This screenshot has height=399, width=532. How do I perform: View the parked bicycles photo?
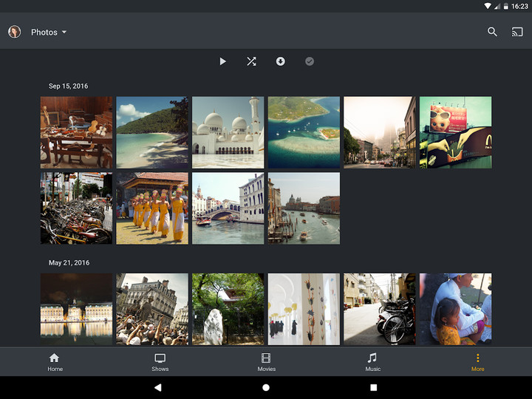[76, 208]
